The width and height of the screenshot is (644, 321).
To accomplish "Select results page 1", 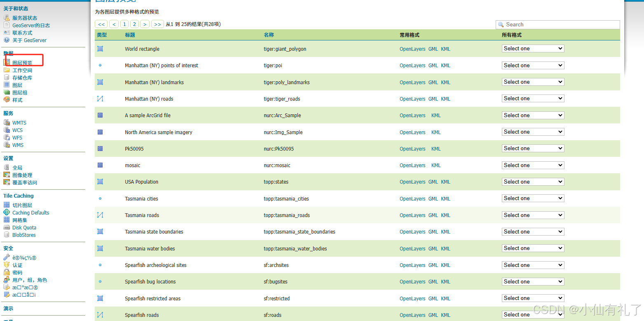I will 124,24.
